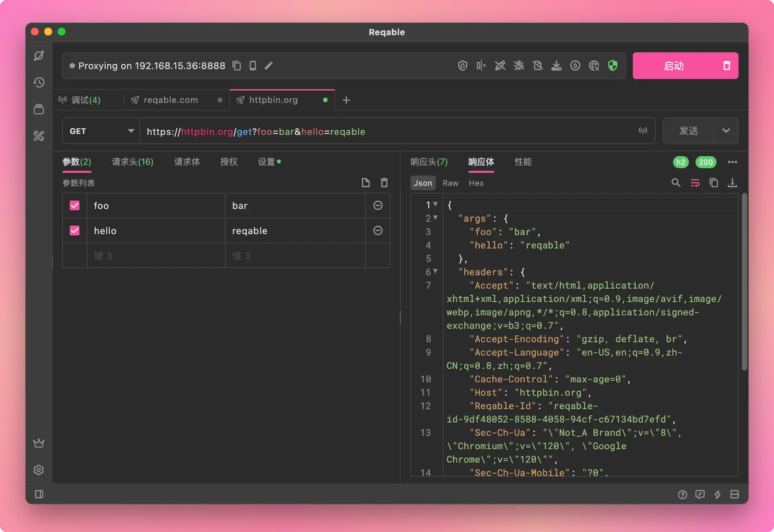Click the download icon in top toolbar
This screenshot has height=532, width=774.
[556, 66]
